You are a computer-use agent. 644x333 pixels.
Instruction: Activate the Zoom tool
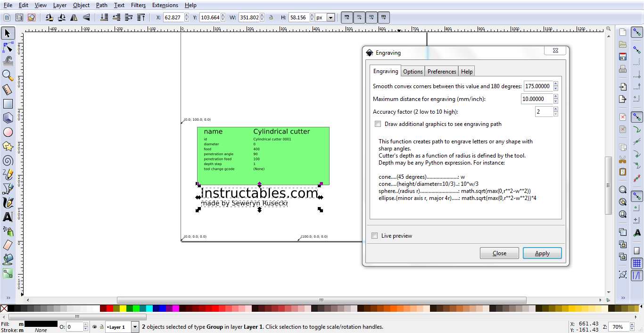[8, 75]
